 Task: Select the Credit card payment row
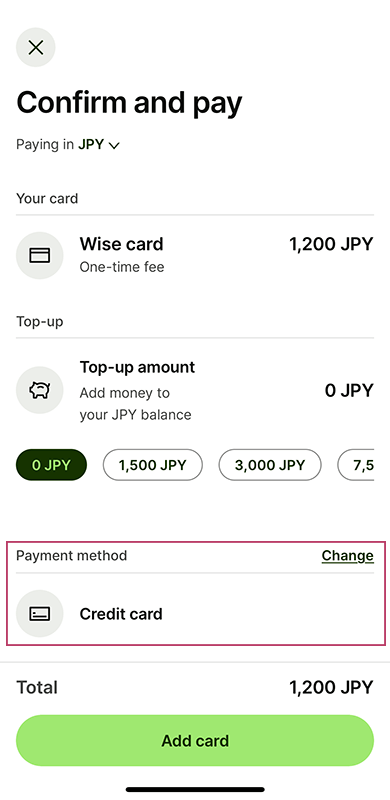click(x=195, y=614)
